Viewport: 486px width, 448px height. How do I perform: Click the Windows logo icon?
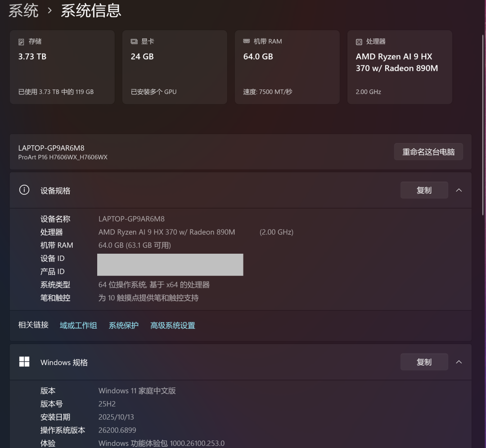tap(24, 362)
